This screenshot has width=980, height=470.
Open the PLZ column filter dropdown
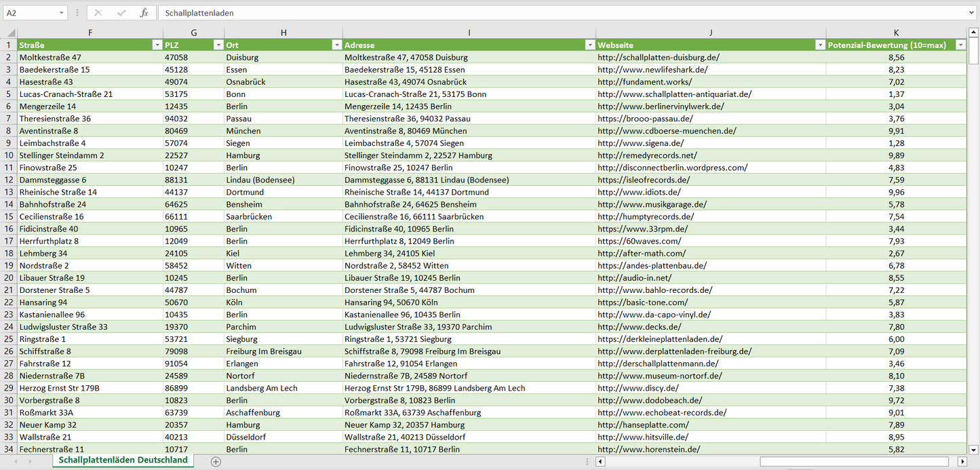218,45
